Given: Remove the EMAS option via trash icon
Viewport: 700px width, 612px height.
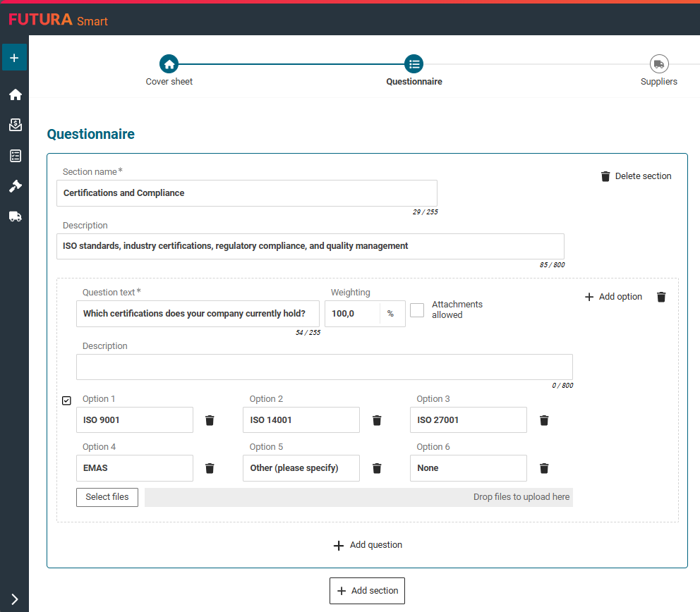Looking at the screenshot, I should [210, 468].
